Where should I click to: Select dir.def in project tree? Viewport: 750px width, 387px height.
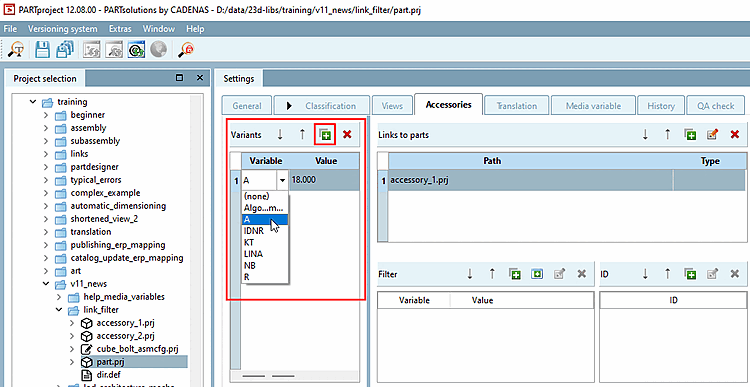click(x=110, y=375)
